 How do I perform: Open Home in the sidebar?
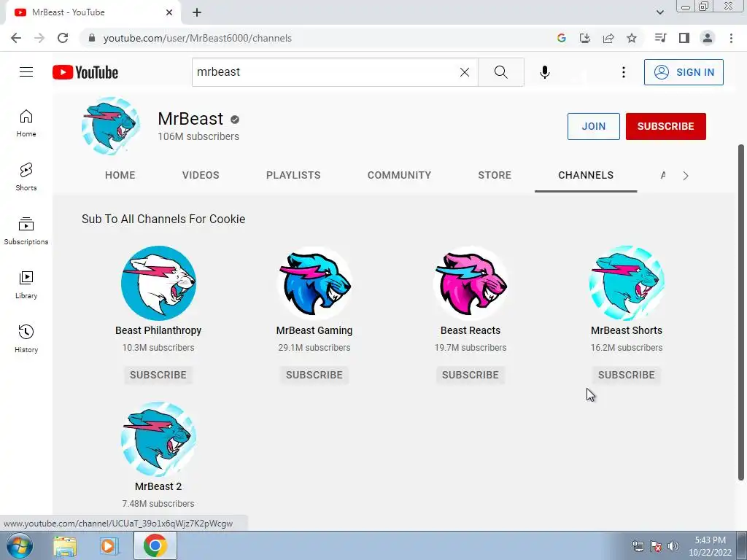tap(26, 123)
